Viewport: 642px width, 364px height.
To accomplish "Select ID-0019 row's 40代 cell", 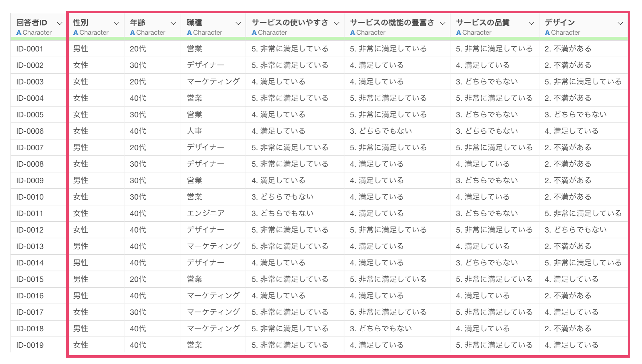I will pyautogui.click(x=138, y=345).
